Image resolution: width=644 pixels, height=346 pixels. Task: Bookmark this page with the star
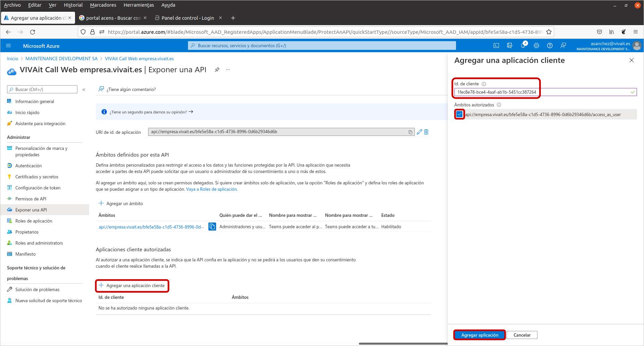[549, 32]
